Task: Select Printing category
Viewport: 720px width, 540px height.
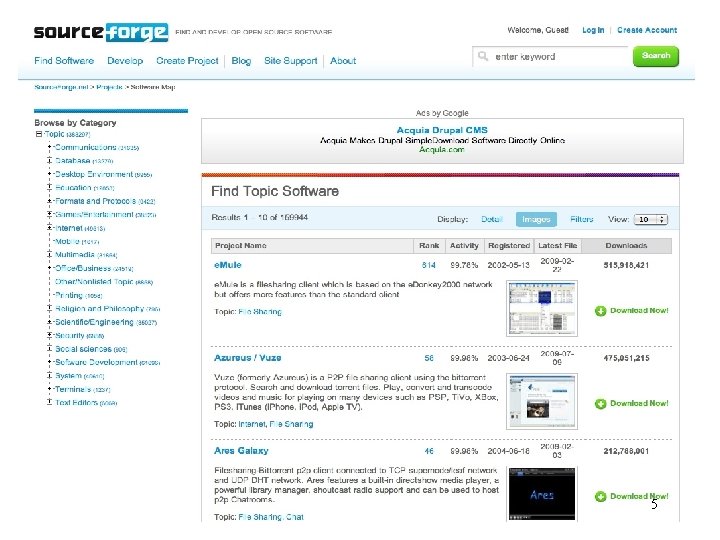Action: click(68, 295)
